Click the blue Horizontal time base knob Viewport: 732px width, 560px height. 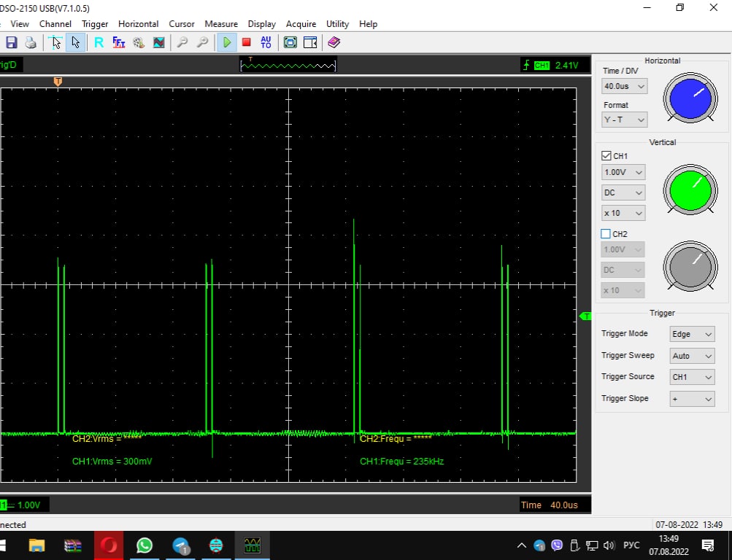click(x=690, y=98)
